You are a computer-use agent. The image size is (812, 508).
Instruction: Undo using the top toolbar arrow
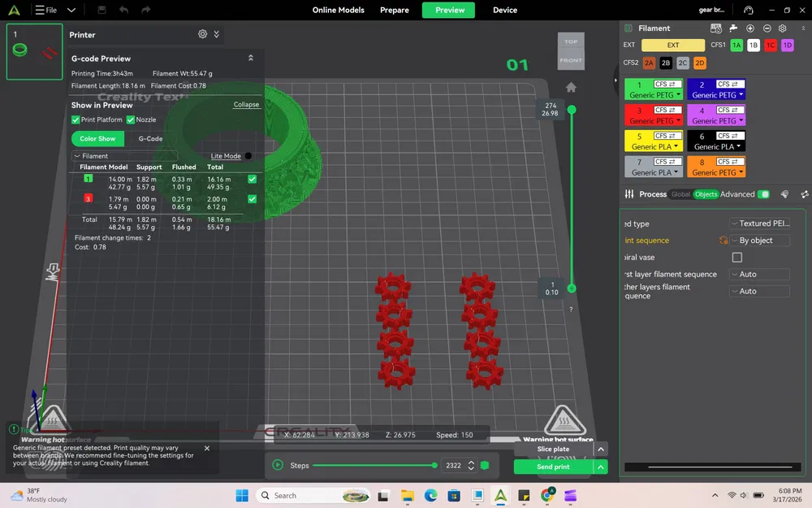(123, 10)
